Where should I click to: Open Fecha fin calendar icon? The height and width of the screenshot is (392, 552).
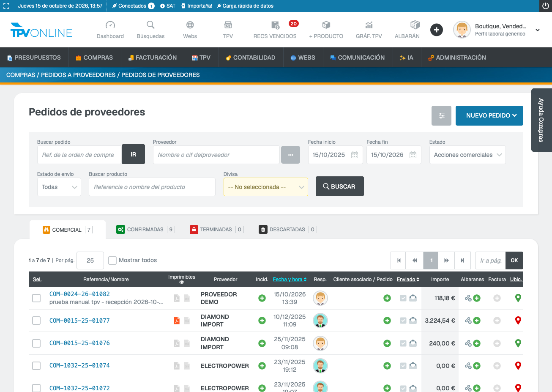click(x=413, y=155)
